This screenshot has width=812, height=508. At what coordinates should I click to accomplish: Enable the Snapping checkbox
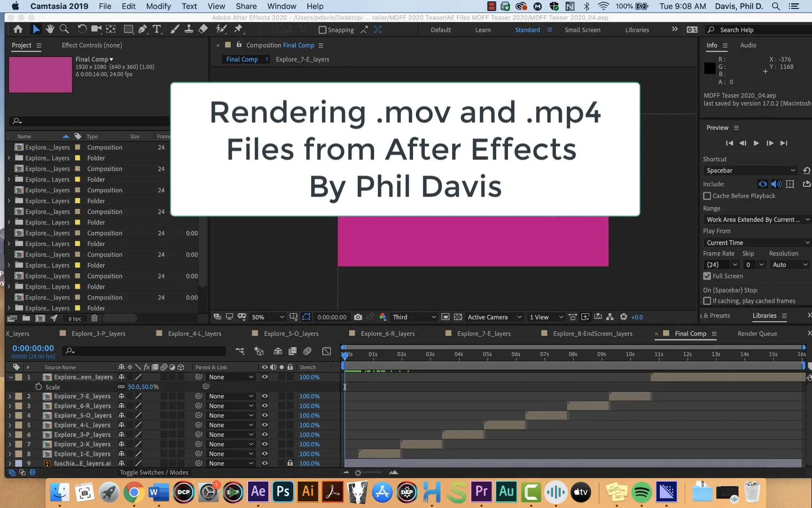point(322,30)
